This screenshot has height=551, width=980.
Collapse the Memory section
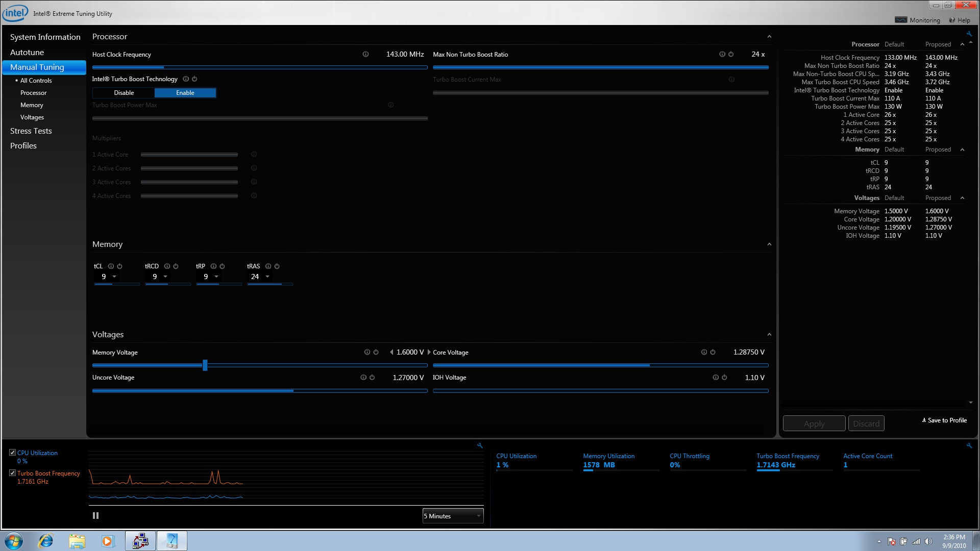click(x=769, y=244)
